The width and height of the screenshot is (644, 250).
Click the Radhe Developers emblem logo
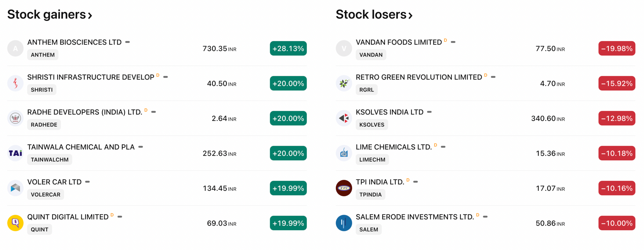(x=15, y=118)
